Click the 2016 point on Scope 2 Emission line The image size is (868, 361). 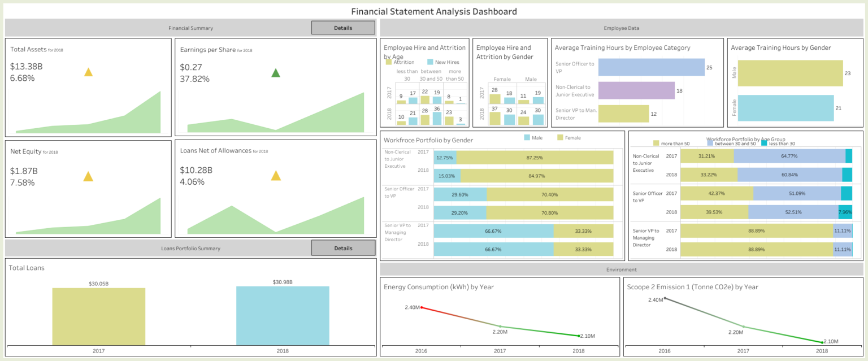click(665, 298)
